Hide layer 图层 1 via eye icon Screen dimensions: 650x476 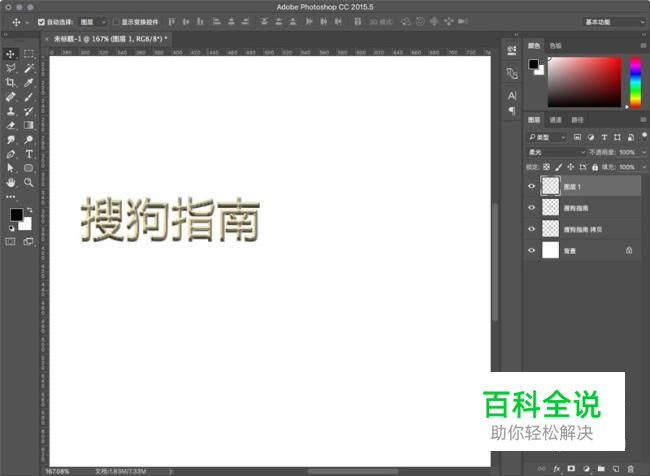tap(531, 186)
